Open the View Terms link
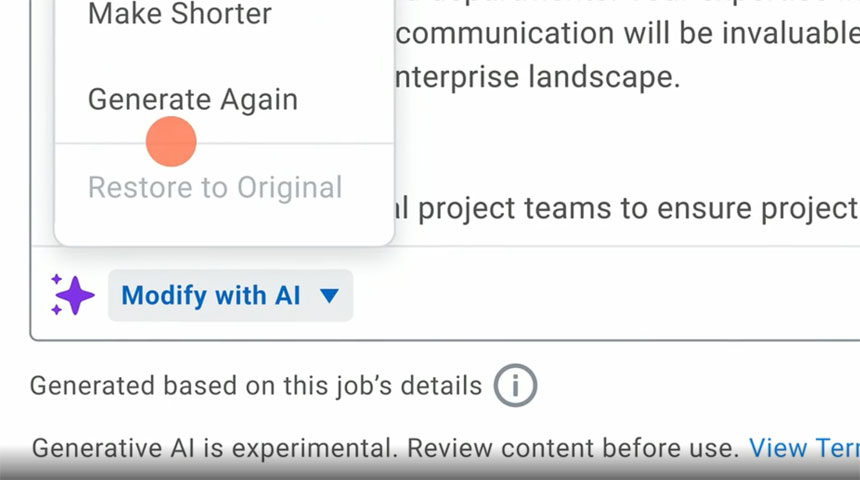860x480 pixels. pyautogui.click(x=803, y=447)
